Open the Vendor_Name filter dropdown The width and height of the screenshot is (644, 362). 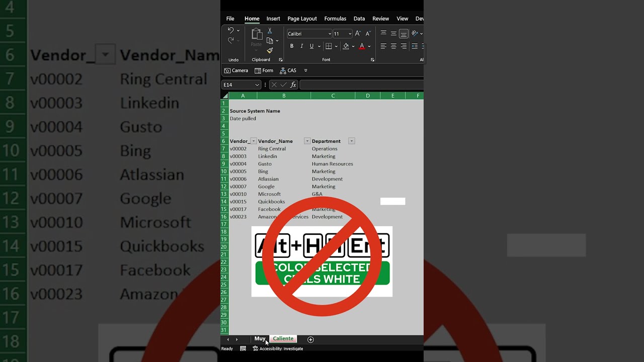point(307,141)
